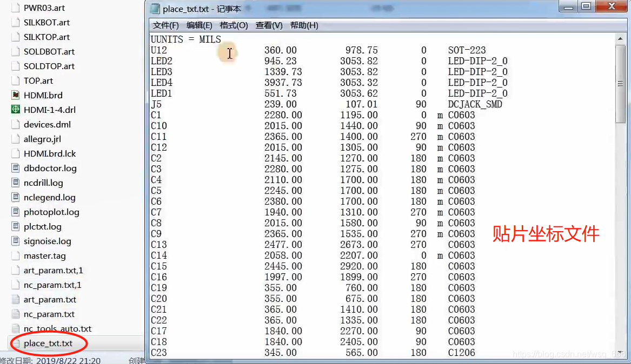Click the green HDMI-1-4.drl file icon
Screen dimensions: 631x364
tap(15, 110)
